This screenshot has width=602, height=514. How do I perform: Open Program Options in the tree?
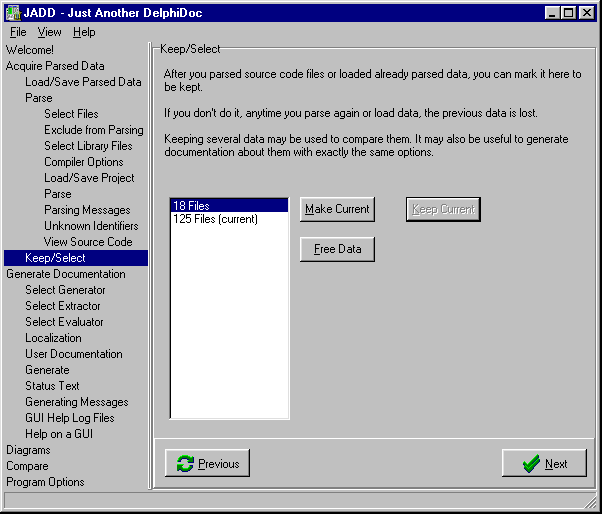tap(45, 482)
